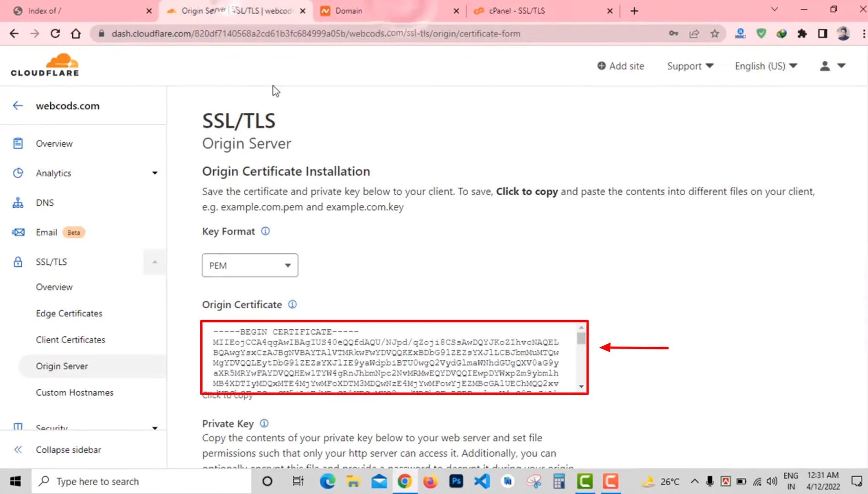
Task: Click the webcods.com site name
Action: 68,106
